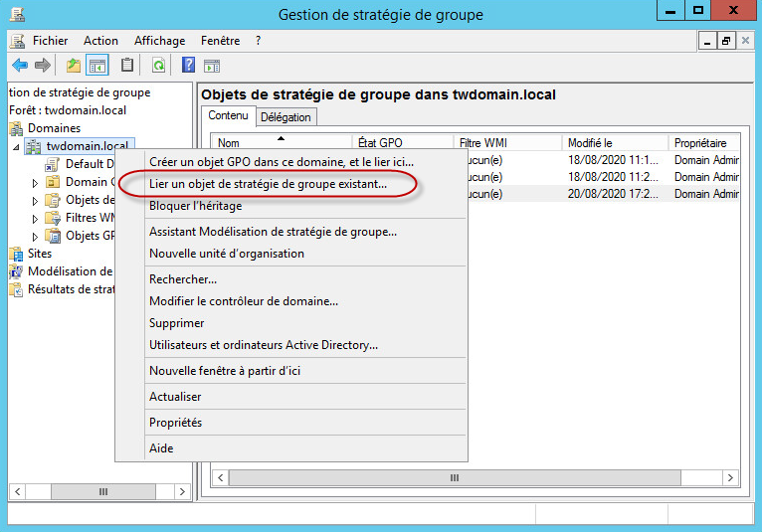This screenshot has height=532, width=762.
Task: Click the Up one level folder icon
Action: tap(73, 66)
